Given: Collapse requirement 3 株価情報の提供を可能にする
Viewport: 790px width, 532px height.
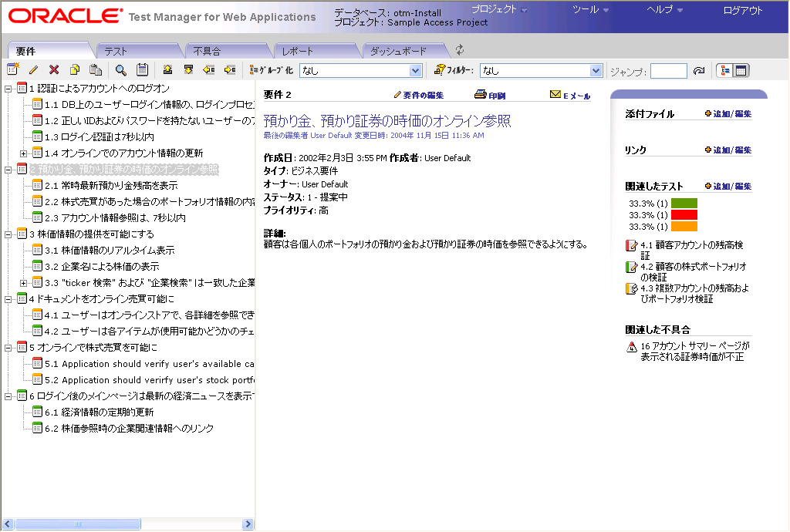Looking at the screenshot, I should click(x=8, y=234).
